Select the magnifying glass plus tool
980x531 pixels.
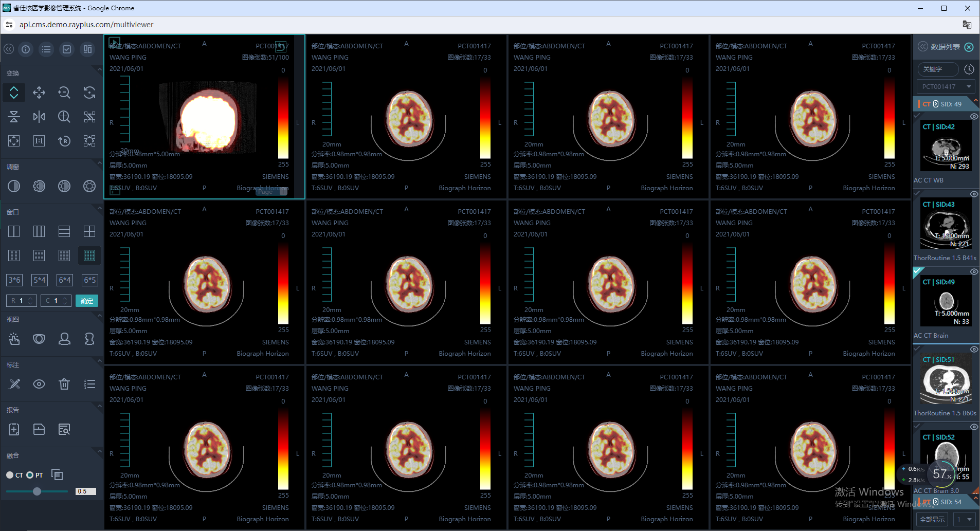click(x=64, y=117)
